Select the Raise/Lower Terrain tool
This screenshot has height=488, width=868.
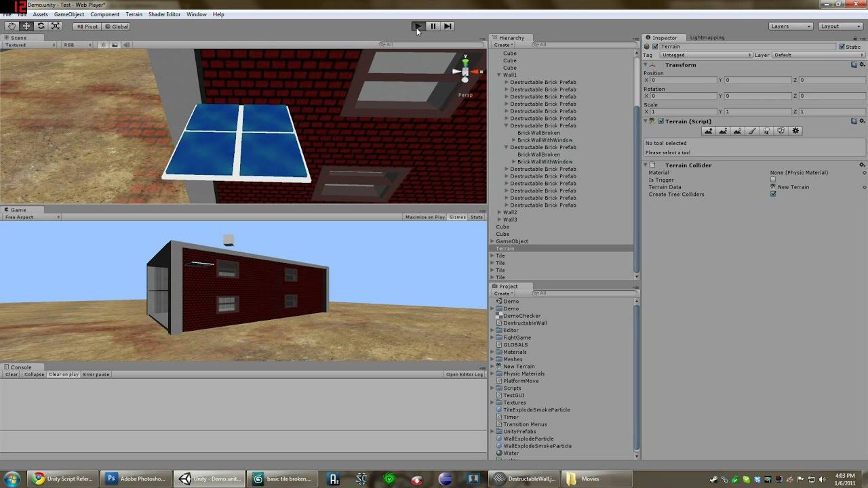pyautogui.click(x=708, y=131)
